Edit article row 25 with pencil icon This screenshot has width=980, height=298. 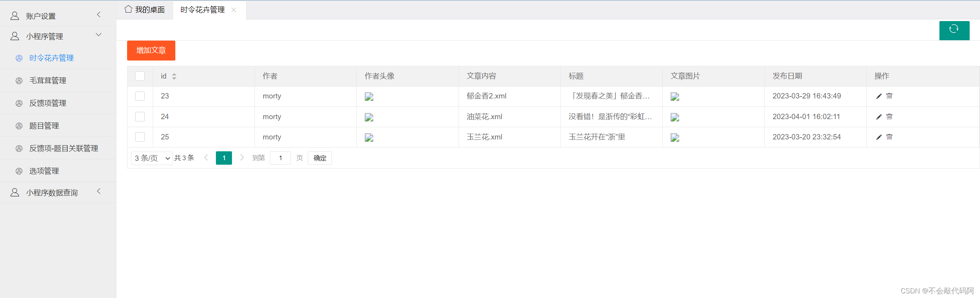click(879, 137)
